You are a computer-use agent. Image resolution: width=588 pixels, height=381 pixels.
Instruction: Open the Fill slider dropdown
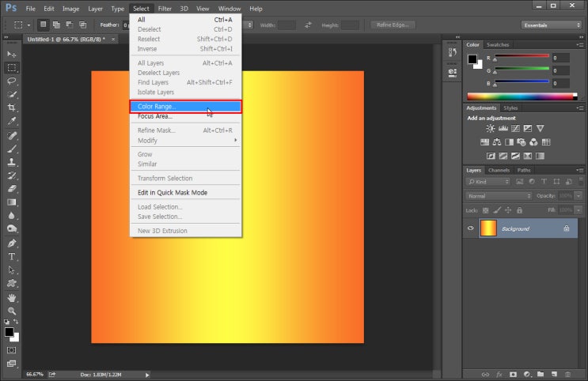click(579, 210)
